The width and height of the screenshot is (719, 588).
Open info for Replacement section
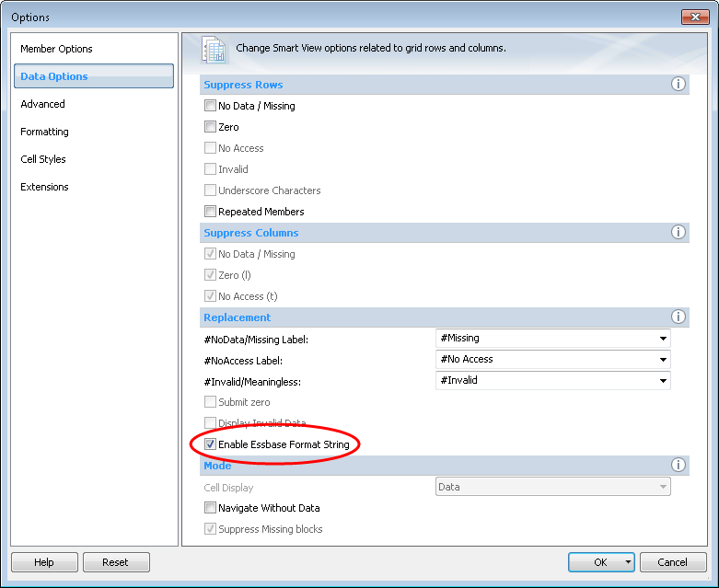click(x=678, y=317)
